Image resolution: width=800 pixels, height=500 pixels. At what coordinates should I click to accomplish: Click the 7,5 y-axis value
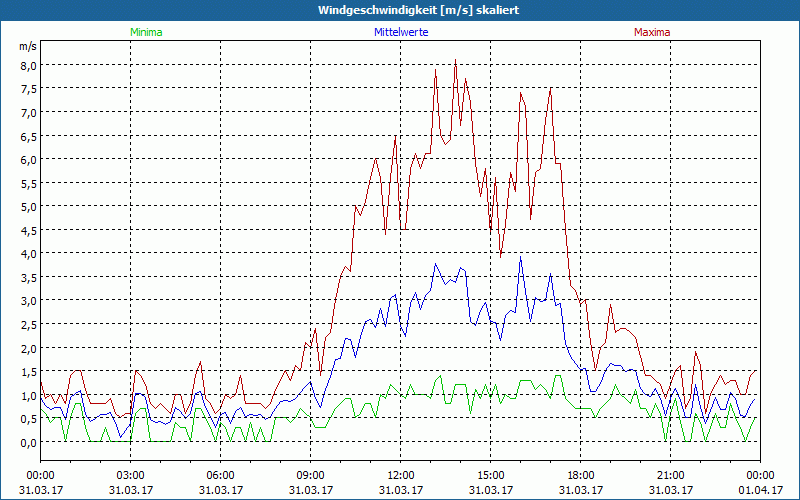click(x=29, y=89)
